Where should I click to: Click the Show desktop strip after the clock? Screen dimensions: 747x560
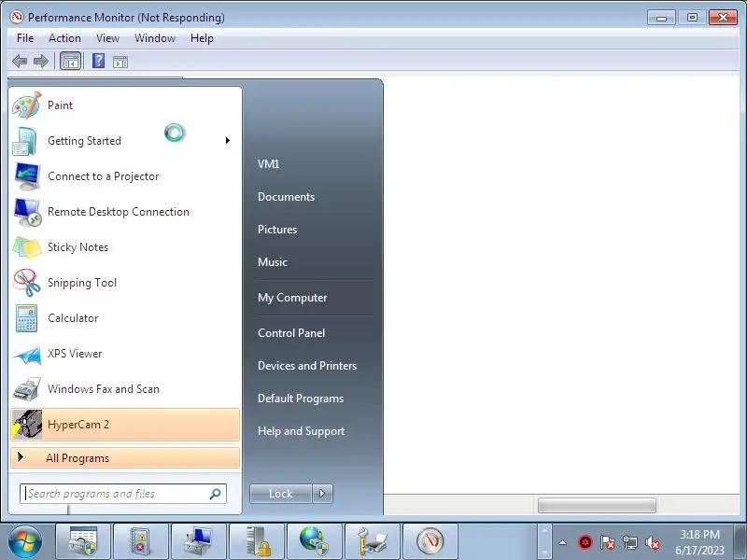coord(740,541)
